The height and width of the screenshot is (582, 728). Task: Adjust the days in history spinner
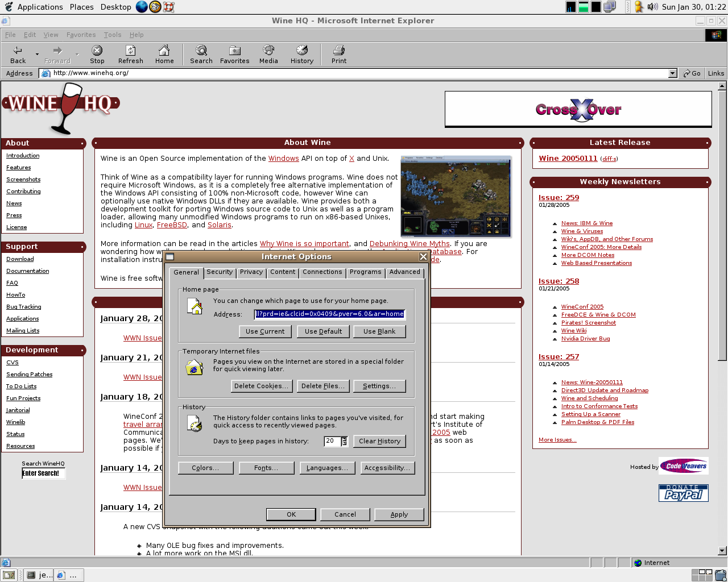344,441
